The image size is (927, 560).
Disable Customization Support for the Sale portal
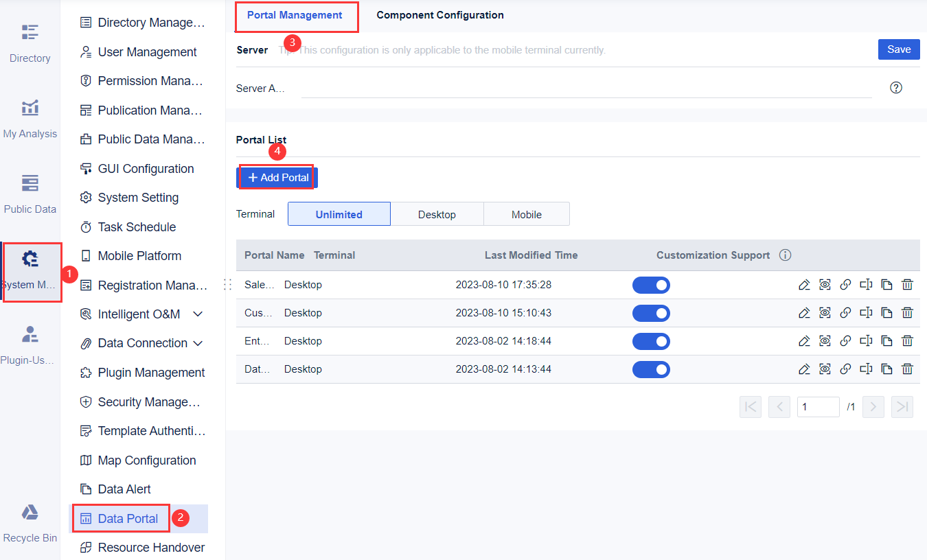point(651,285)
